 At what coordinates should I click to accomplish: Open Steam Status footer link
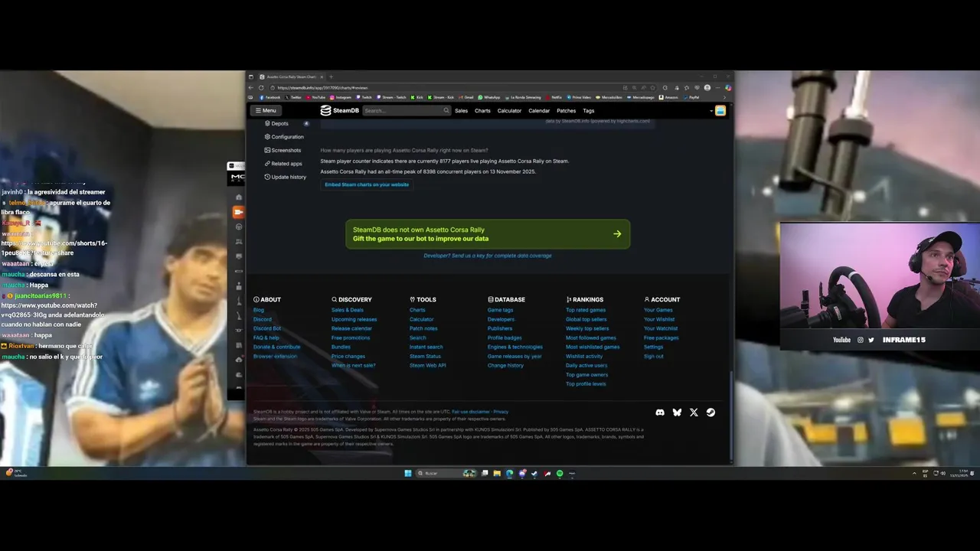point(425,356)
